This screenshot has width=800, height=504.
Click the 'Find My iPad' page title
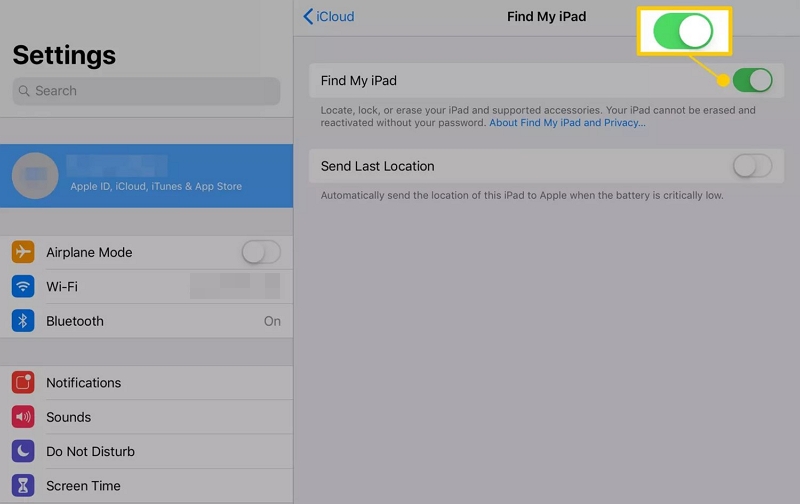pos(546,17)
